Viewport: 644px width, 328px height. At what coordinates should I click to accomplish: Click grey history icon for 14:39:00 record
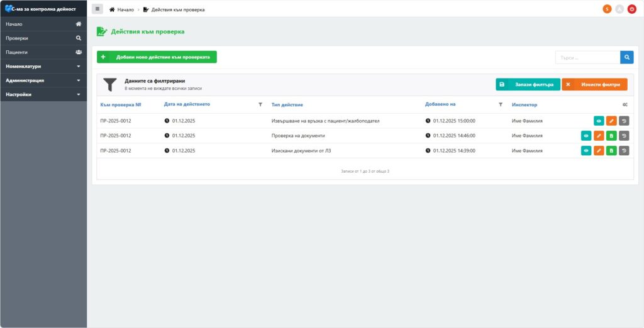624,150
